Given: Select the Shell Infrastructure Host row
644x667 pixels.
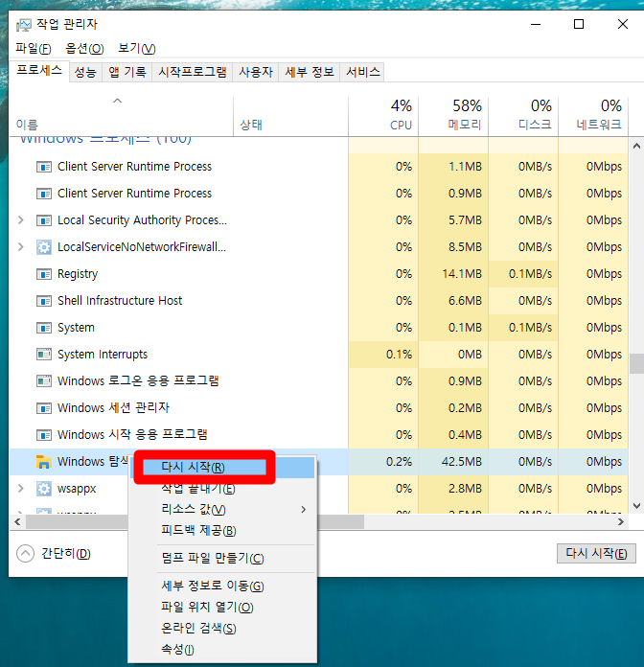Looking at the screenshot, I should click(319, 301).
